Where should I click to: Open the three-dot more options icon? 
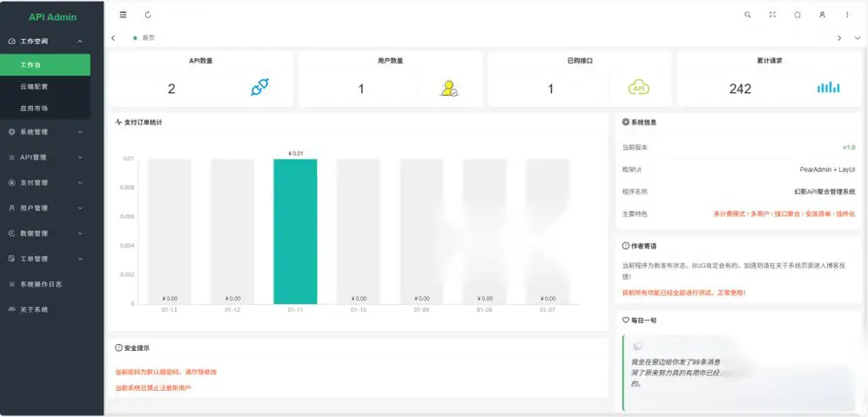point(847,15)
